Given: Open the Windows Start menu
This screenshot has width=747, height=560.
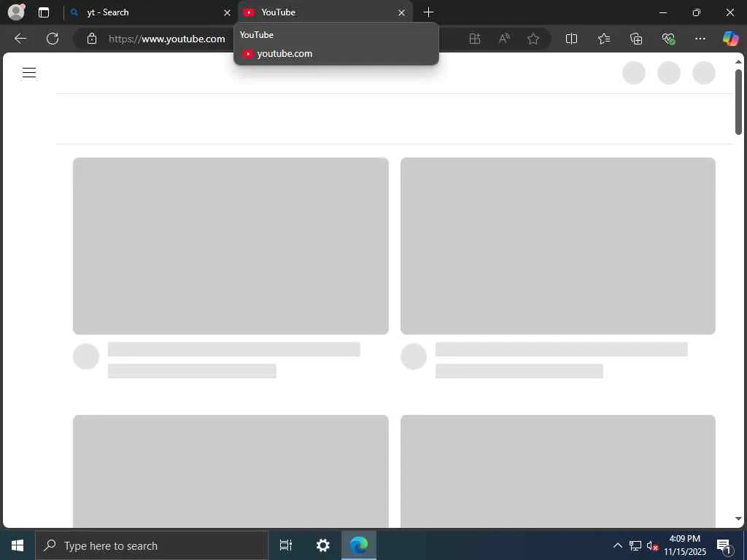Looking at the screenshot, I should point(18,545).
